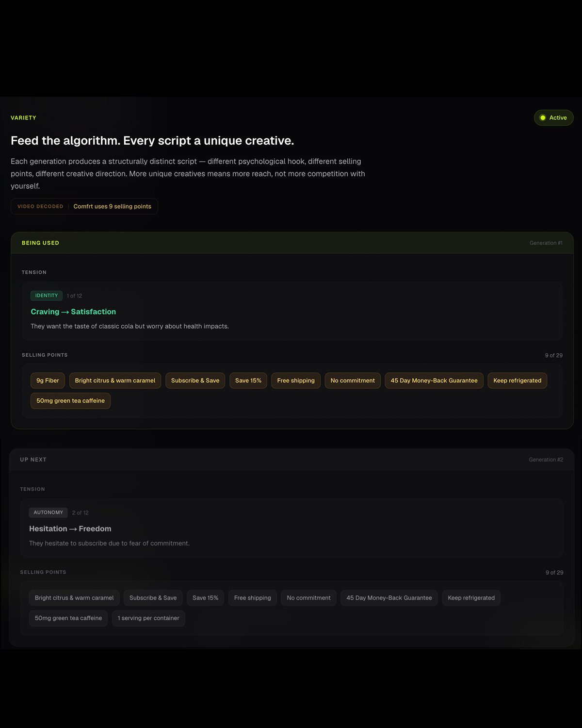
Task: Select '50mg green tea caffeine' in Being Used
Action: tap(70, 401)
